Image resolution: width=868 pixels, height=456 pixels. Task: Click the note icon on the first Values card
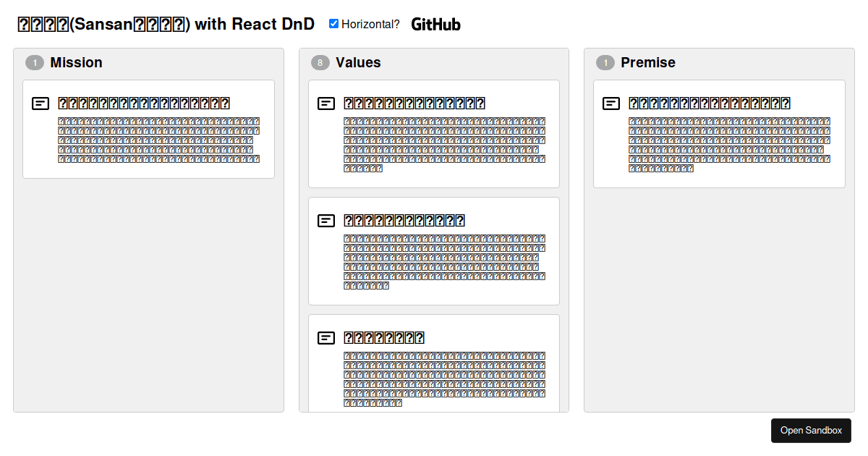(x=325, y=103)
